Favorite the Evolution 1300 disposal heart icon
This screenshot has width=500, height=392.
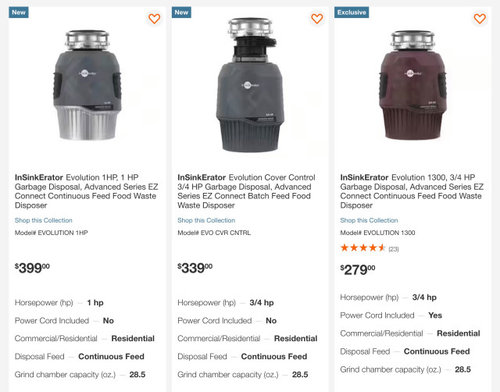coord(480,19)
